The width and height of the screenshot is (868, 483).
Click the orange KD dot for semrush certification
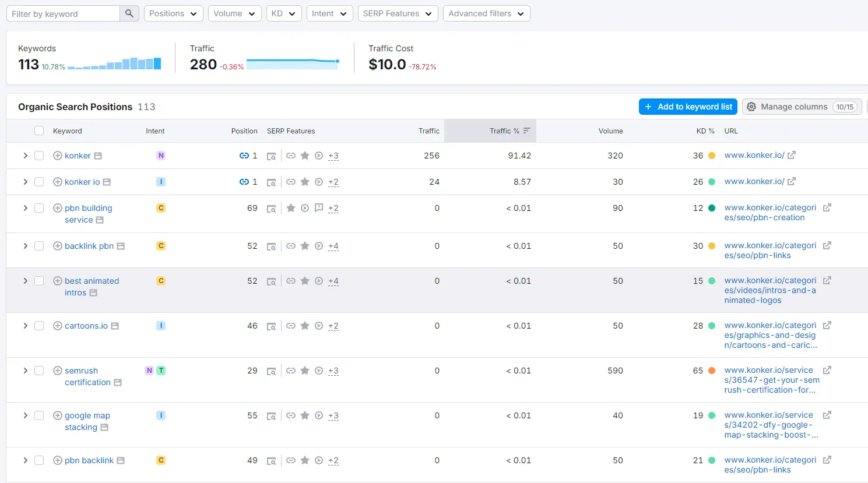coord(712,371)
